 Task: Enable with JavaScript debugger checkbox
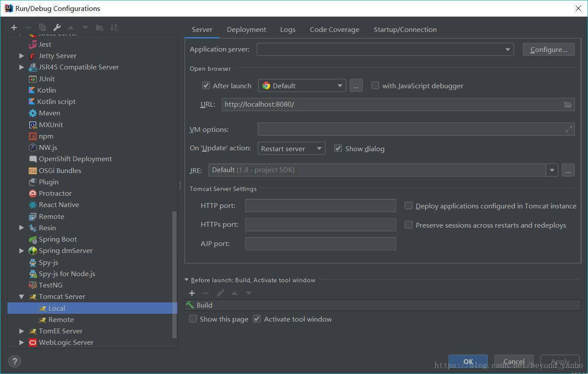click(x=375, y=86)
